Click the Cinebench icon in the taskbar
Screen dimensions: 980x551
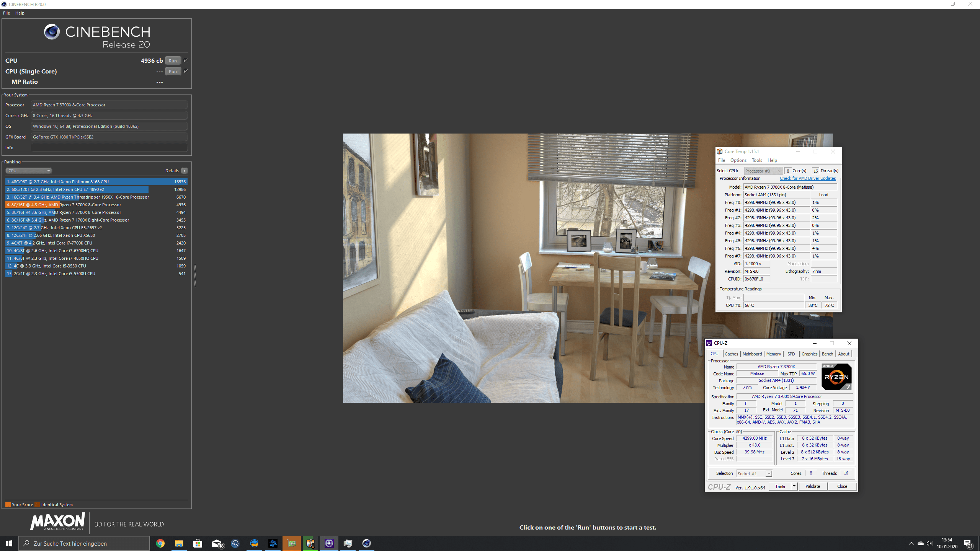coord(366,543)
